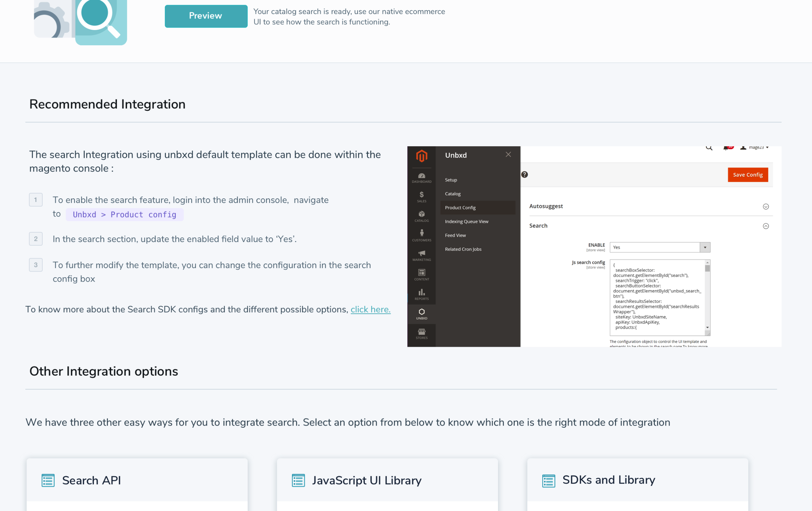Open Customers in the Magento sidebar
Viewport: 812px width, 511px height.
click(421, 236)
